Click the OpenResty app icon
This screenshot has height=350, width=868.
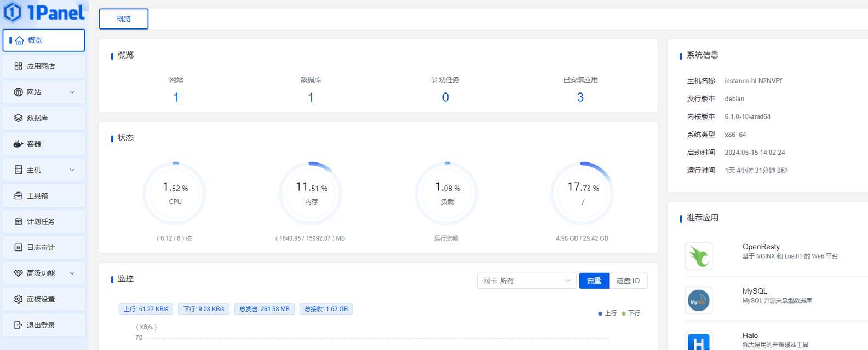tap(698, 256)
